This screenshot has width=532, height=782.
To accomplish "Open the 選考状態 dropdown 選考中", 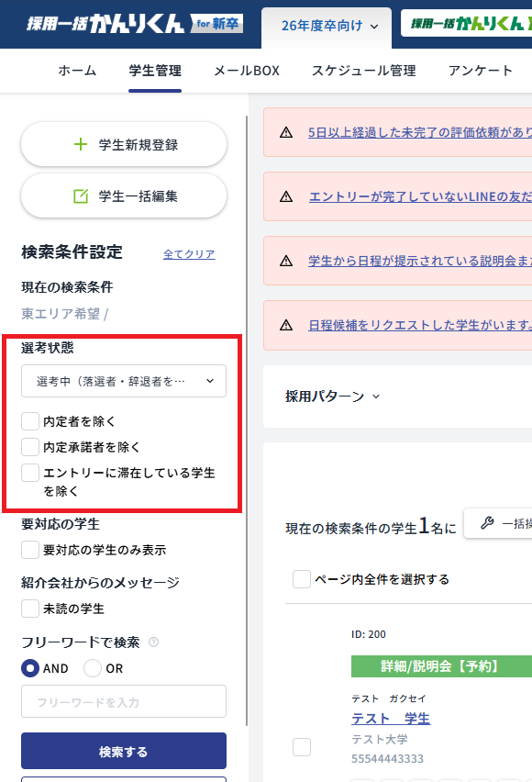I will pyautogui.click(x=124, y=381).
